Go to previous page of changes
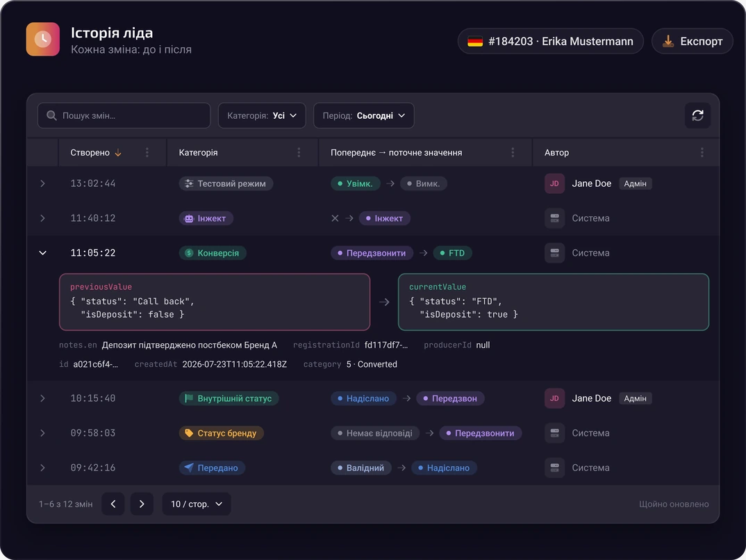 (113, 504)
